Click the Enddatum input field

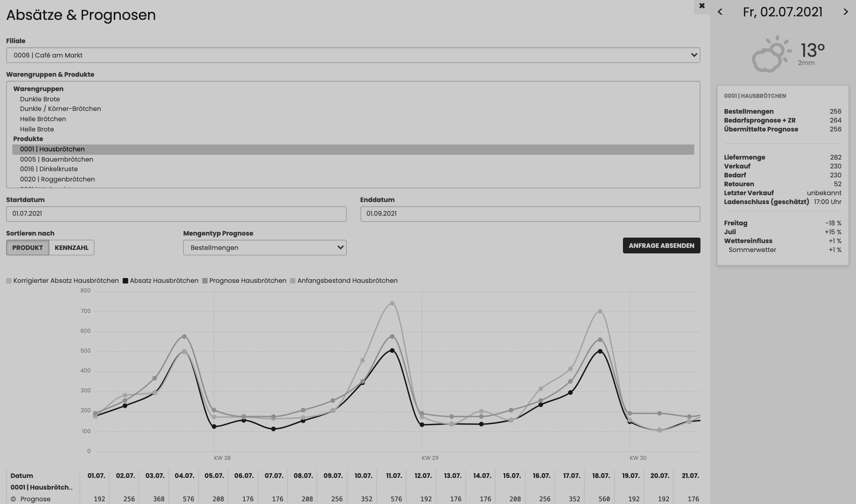point(530,214)
